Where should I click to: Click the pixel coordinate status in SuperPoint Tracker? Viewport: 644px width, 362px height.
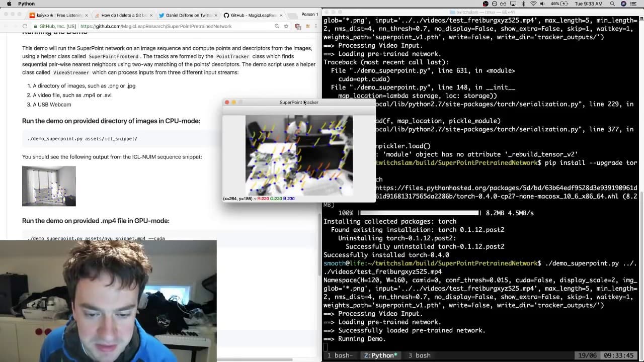coord(259,199)
